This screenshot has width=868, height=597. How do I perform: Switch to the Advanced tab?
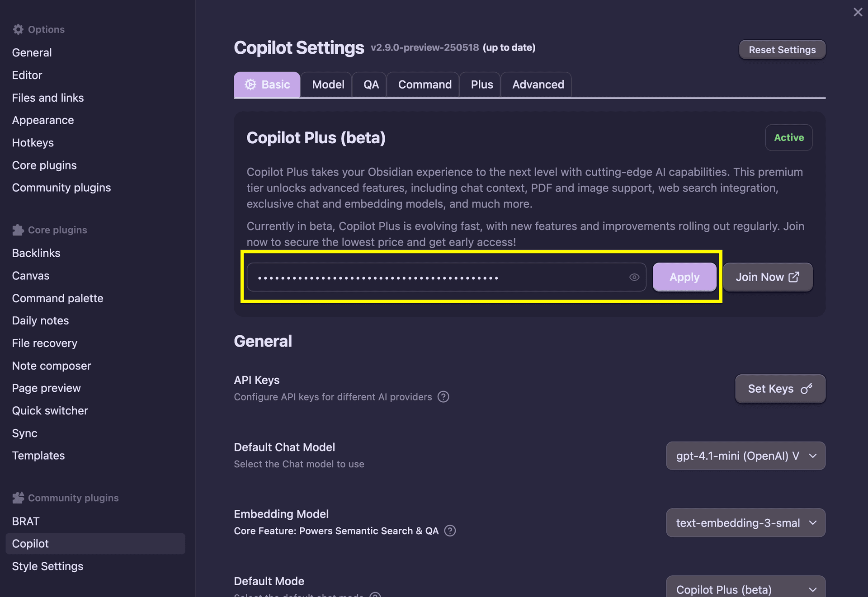[538, 84]
